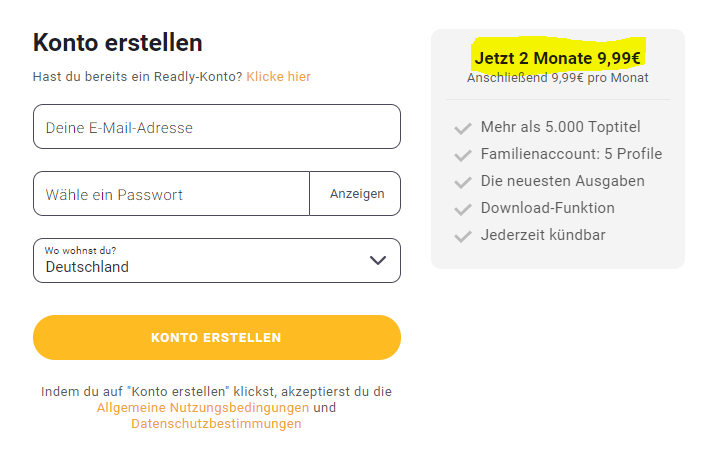Follow the Klicke hier login link
This screenshot has height=451, width=708.
[x=278, y=76]
